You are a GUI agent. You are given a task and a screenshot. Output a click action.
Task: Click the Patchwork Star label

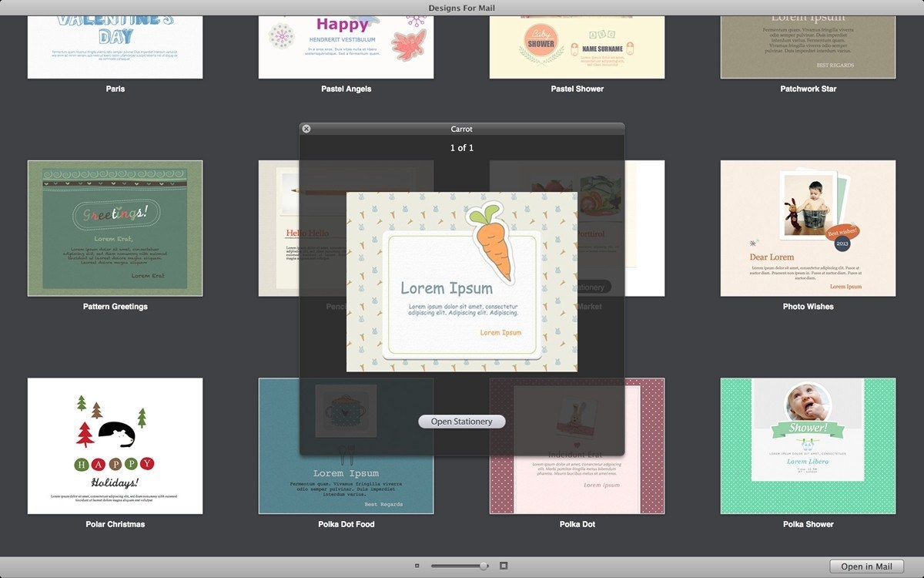808,89
